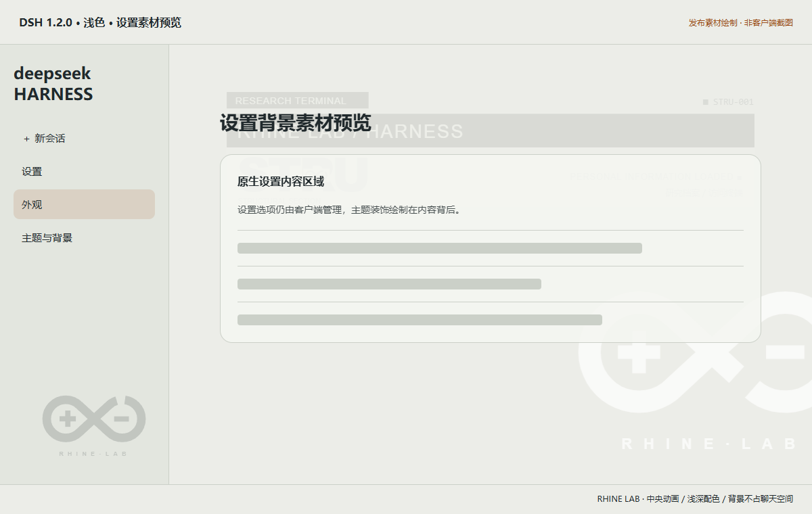This screenshot has width=812, height=514.
Task: Click the DSH 1.2.0 header title text
Action: [100, 22]
